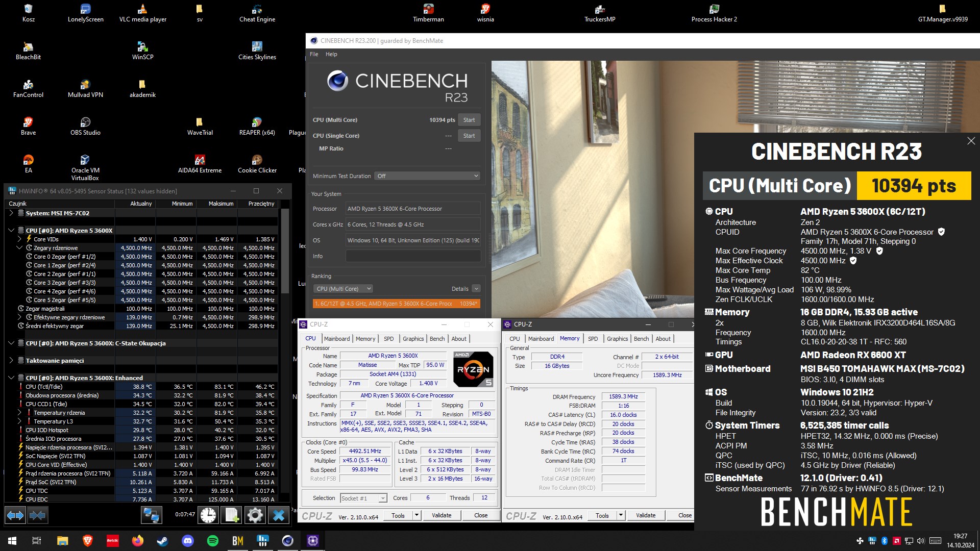Screen dimensions: 980x551
Task: Click Steam taskbar icon
Action: coord(163,541)
